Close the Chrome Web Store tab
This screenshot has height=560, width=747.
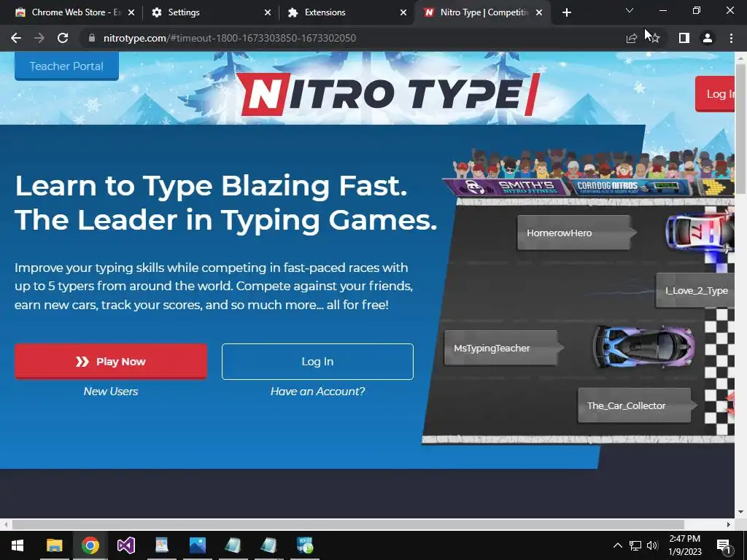point(131,12)
